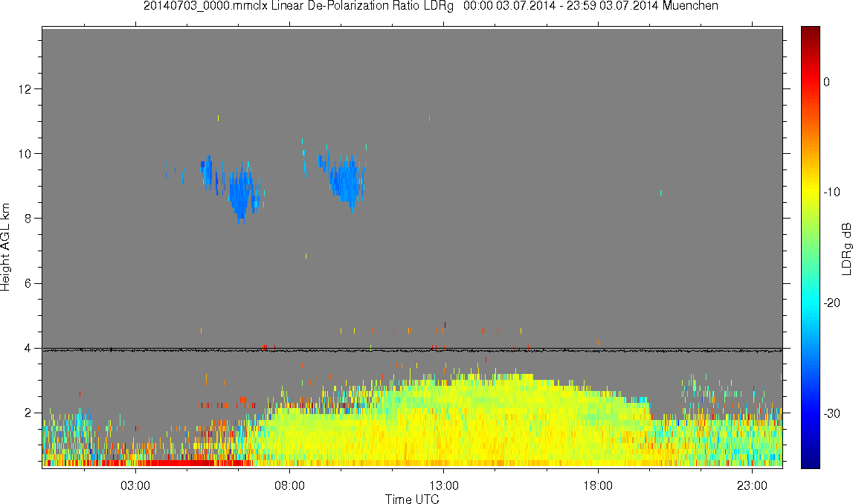The image size is (853, 504).
Task: Click the 08:00 time tick label
Action: 289,485
